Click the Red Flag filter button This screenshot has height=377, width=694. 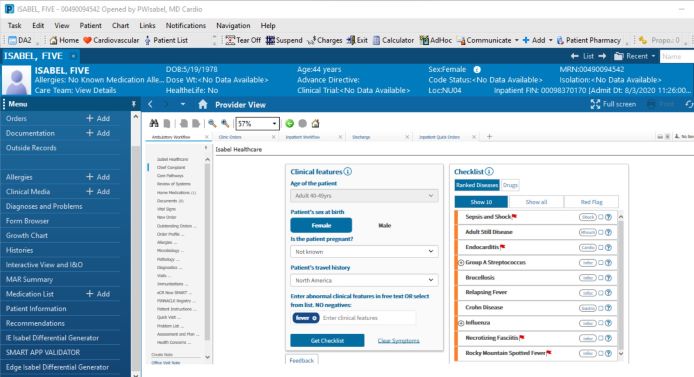(591, 202)
